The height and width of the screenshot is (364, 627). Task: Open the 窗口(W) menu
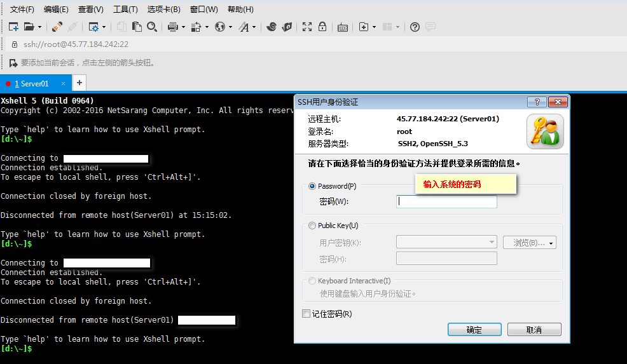pyautogui.click(x=204, y=9)
